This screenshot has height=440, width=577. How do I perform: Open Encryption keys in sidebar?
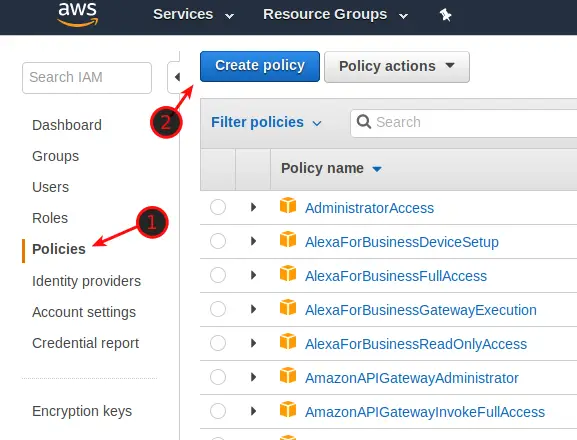pos(82,411)
